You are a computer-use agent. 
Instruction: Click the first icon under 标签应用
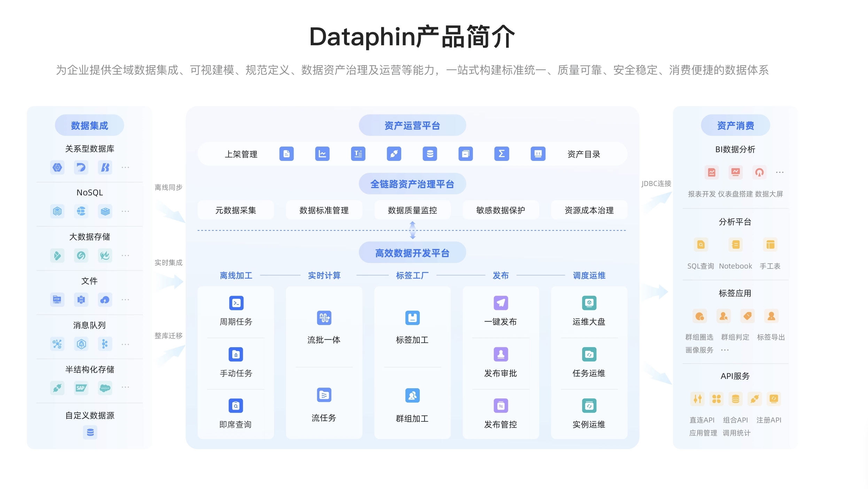coord(700,316)
